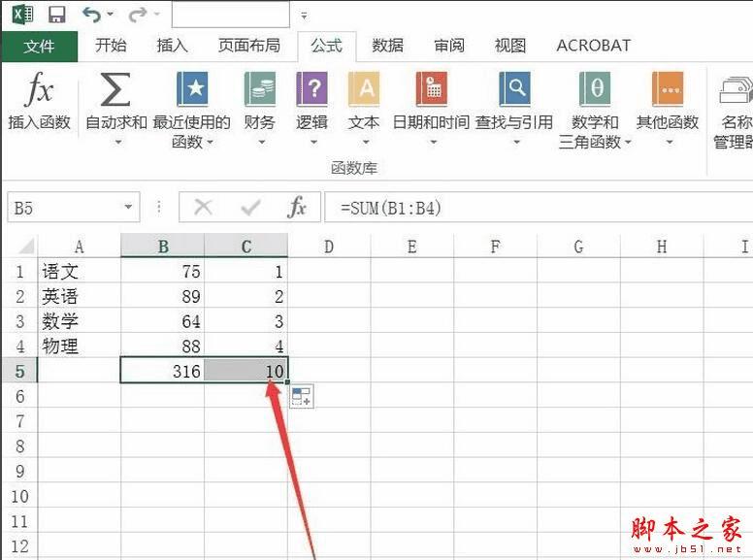Select cell C5 showing 10
The width and height of the screenshot is (753, 560).
coord(246,371)
